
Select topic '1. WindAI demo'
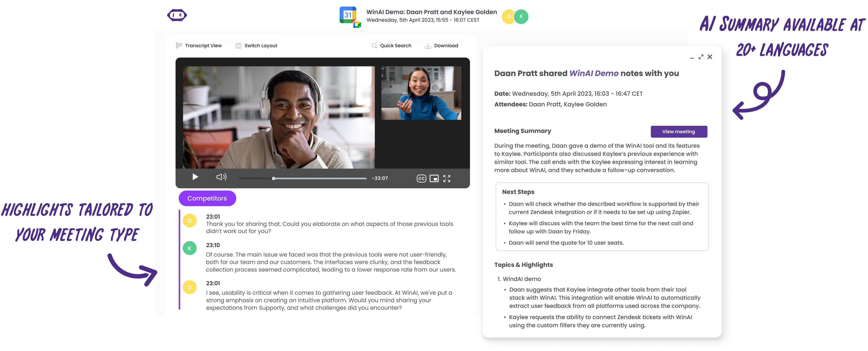pyautogui.click(x=519, y=279)
